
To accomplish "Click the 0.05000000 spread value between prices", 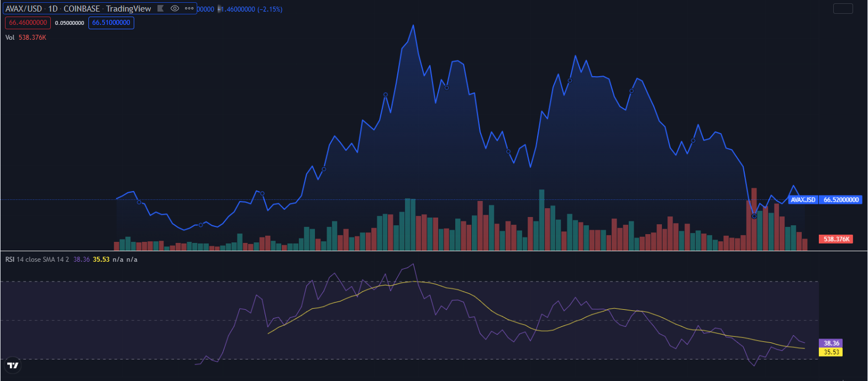I will pos(70,23).
